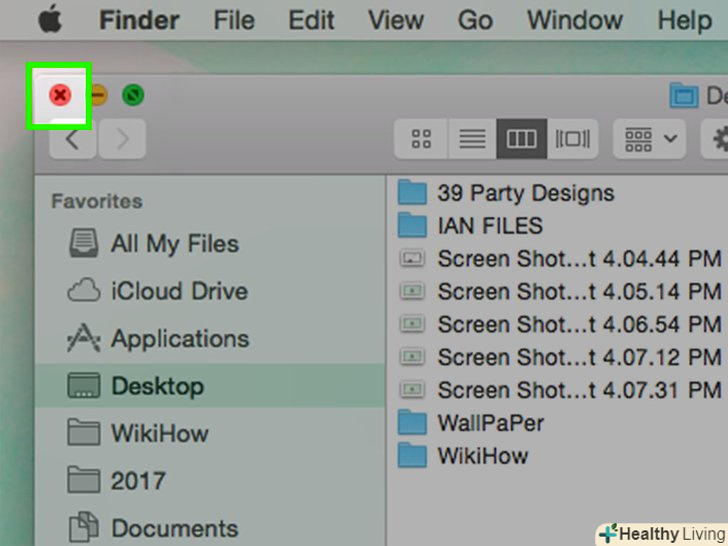Open the View menu
Image resolution: width=728 pixels, height=546 pixels.
pos(395,19)
